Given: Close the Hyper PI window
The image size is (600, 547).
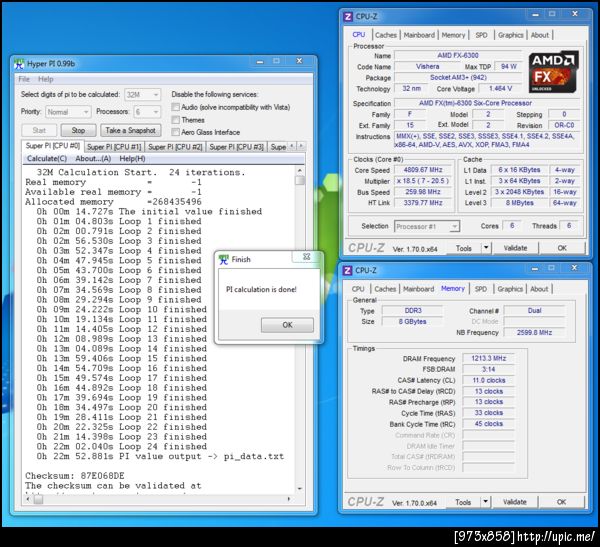Looking at the screenshot, I should (x=299, y=61).
